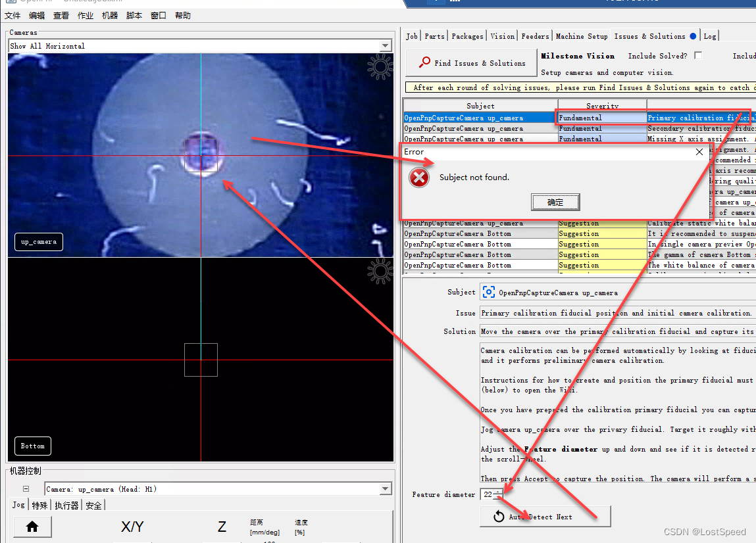Click the up_camera label on camera view
756x543 pixels.
[39, 241]
